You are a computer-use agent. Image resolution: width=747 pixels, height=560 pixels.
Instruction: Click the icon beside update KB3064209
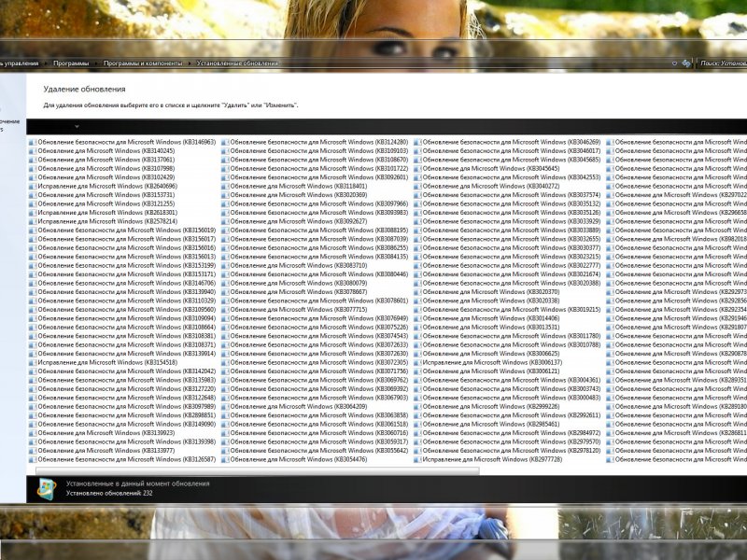(225, 407)
